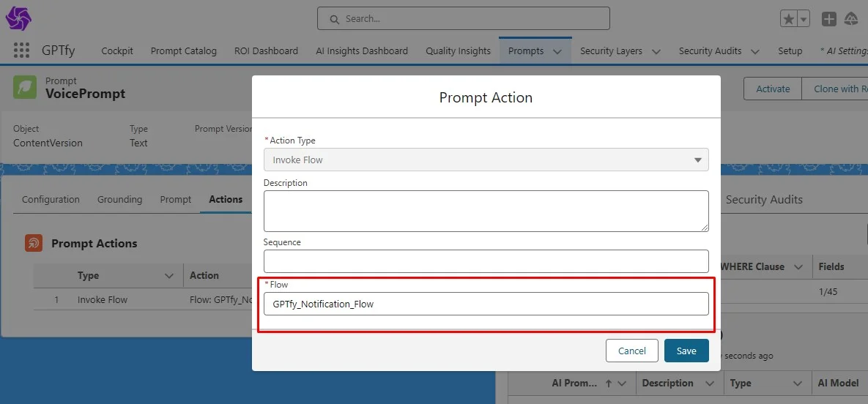Expand the favorites list dropdown arrow
This screenshot has height=404, width=868.
[x=804, y=19]
